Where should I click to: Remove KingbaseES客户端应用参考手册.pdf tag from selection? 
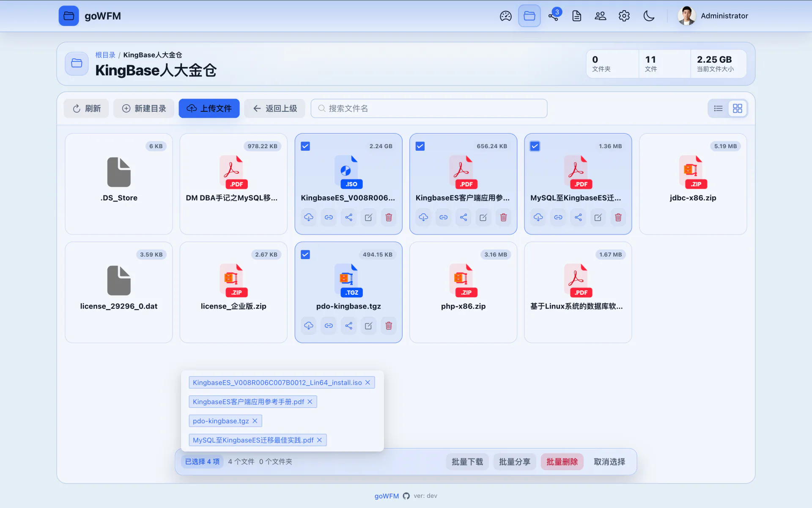coord(310,402)
